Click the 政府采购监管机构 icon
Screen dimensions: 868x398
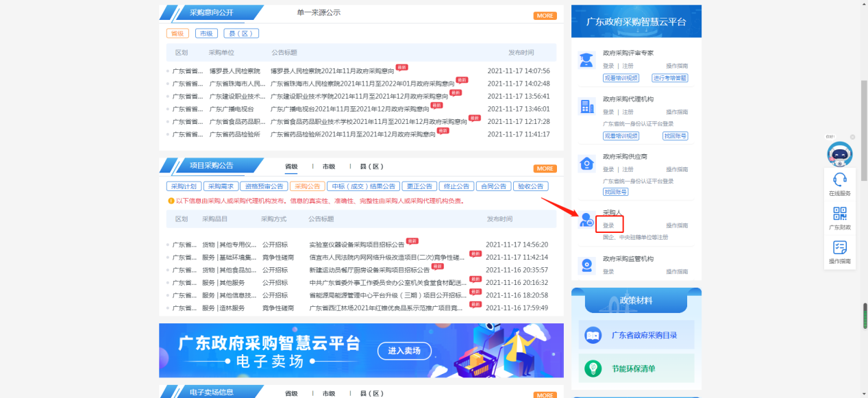587,265
